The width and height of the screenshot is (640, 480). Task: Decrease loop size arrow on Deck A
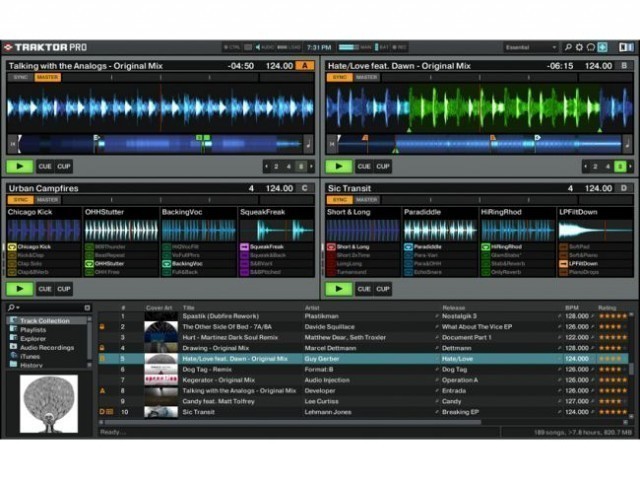coord(267,166)
